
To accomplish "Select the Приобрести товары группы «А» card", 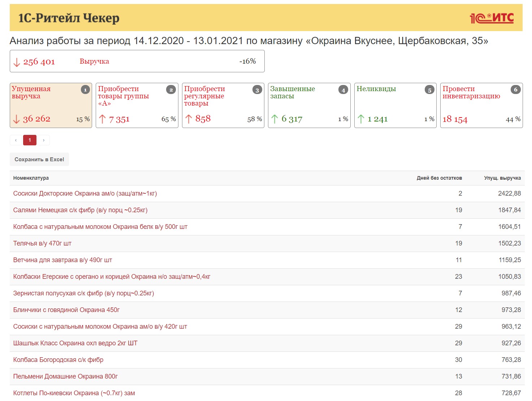I will tap(137, 105).
